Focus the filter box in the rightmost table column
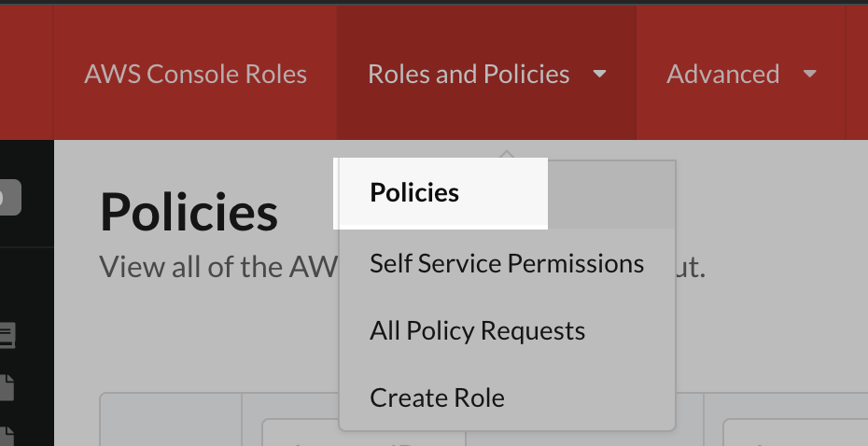Screen dimensions: 868x446 [795, 434]
